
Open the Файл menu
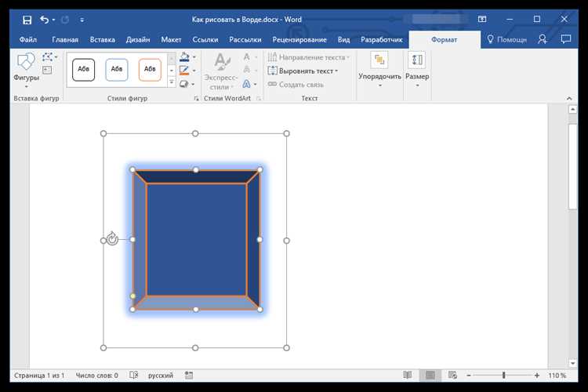[x=28, y=39]
